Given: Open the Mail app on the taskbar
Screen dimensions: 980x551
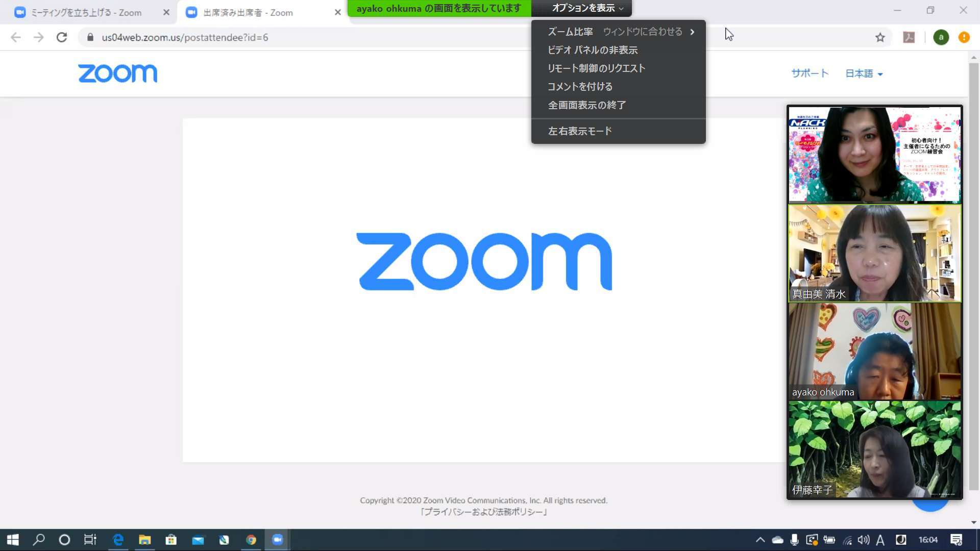Looking at the screenshot, I should pyautogui.click(x=198, y=540).
